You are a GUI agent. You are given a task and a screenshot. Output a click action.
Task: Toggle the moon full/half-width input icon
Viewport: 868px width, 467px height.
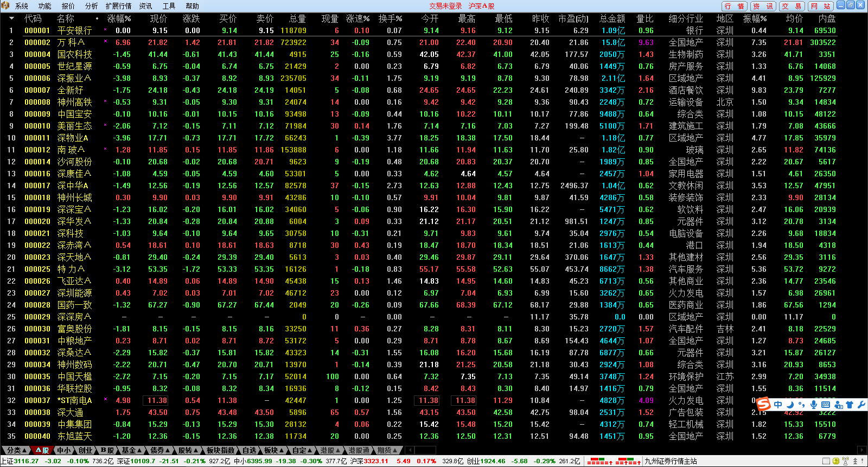point(790,405)
